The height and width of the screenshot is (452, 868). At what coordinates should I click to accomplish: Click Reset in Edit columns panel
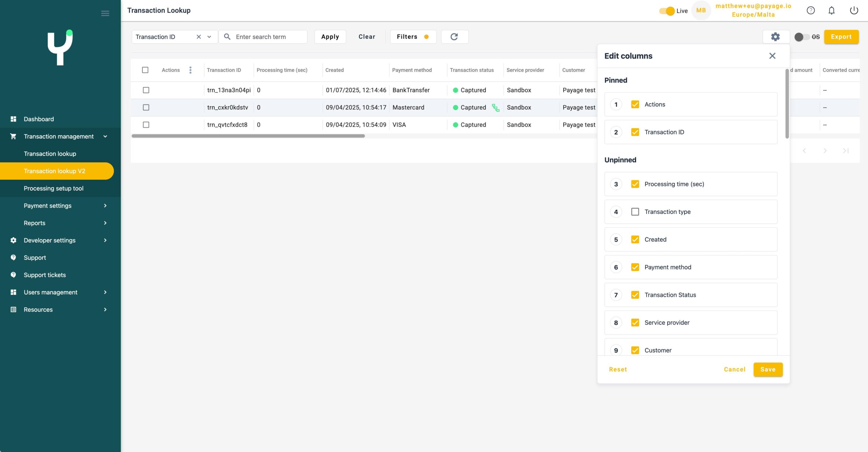point(618,369)
